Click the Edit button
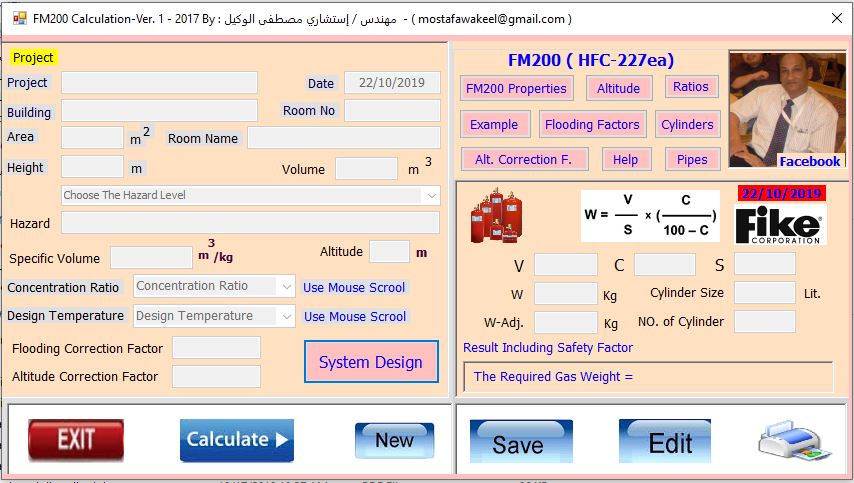Image resolution: width=854 pixels, height=483 pixels. 665,441
